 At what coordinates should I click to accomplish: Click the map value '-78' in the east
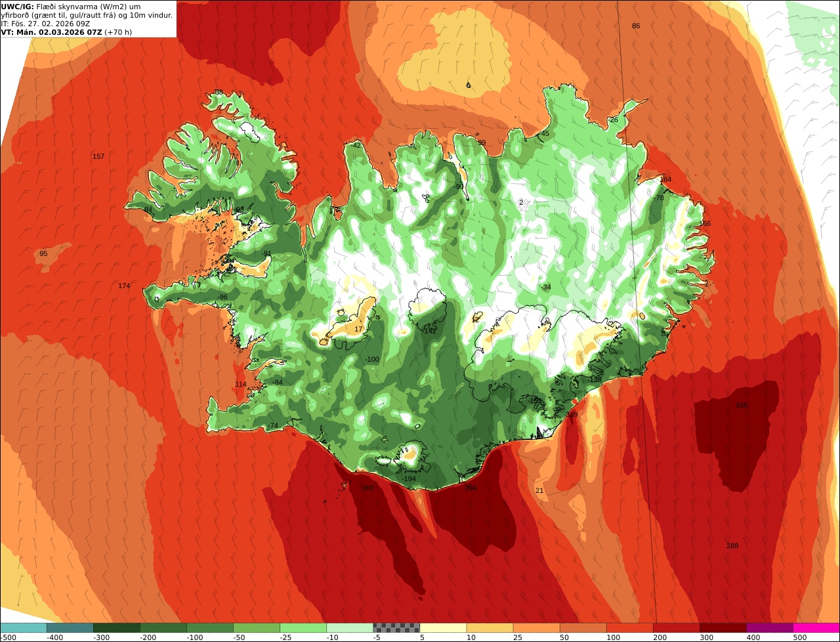tap(659, 198)
